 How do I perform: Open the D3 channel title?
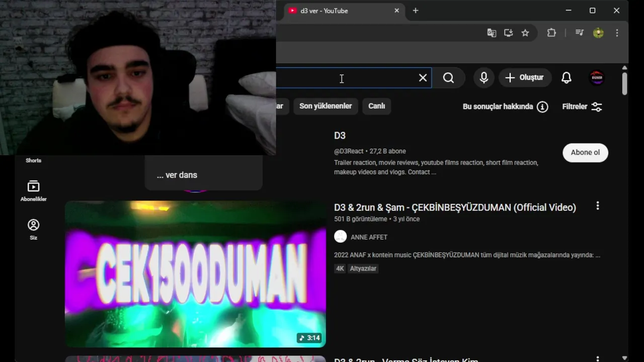coord(340,136)
